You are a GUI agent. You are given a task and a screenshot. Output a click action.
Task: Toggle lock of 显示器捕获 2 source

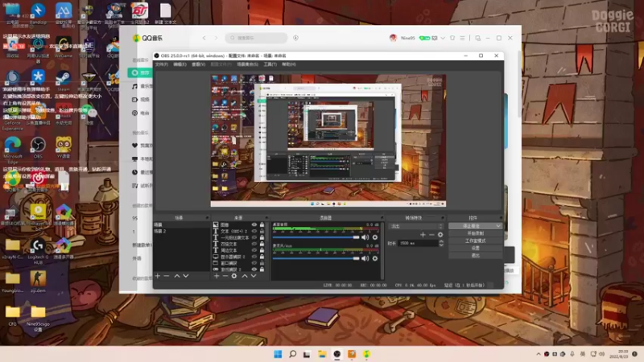tap(262, 257)
